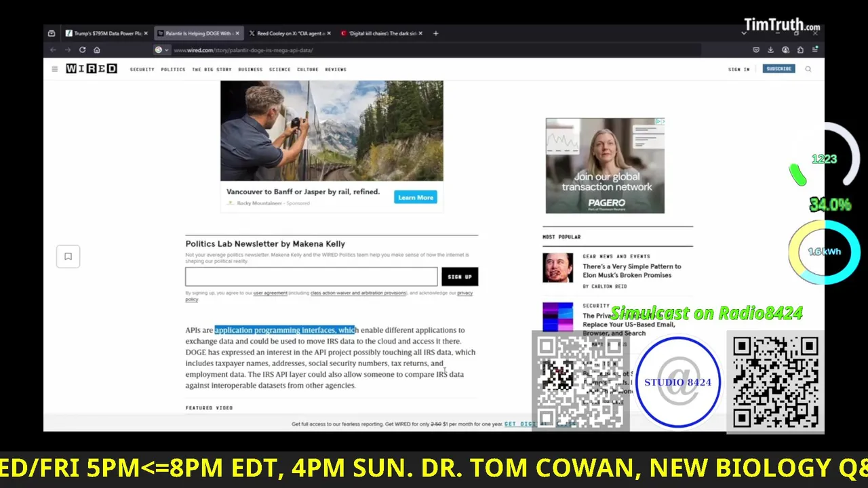Open the Science section
This screenshot has width=868, height=488.
point(279,69)
